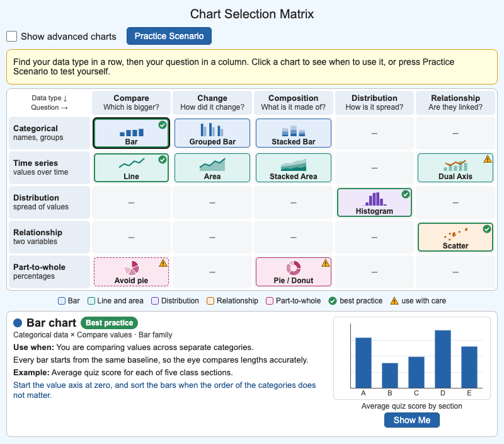Choose the Histogram chart cell

point(374,202)
